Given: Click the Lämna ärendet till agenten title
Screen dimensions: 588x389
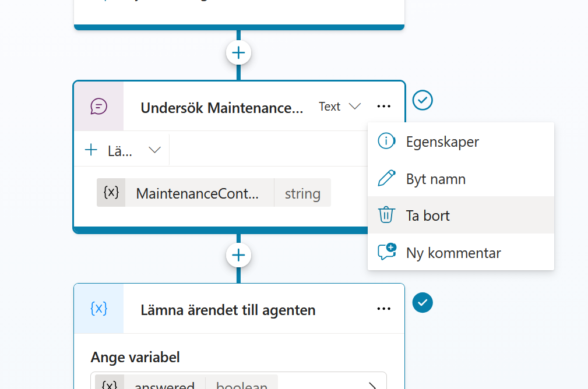Looking at the screenshot, I should pyautogui.click(x=228, y=310).
